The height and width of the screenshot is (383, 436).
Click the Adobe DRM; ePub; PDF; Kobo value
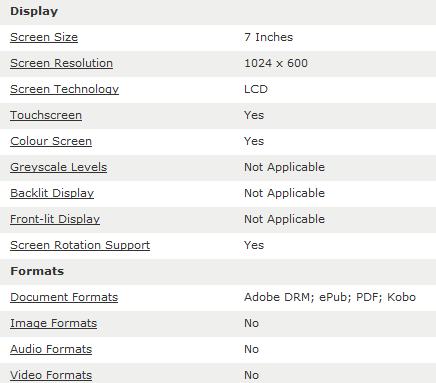pyautogui.click(x=330, y=297)
